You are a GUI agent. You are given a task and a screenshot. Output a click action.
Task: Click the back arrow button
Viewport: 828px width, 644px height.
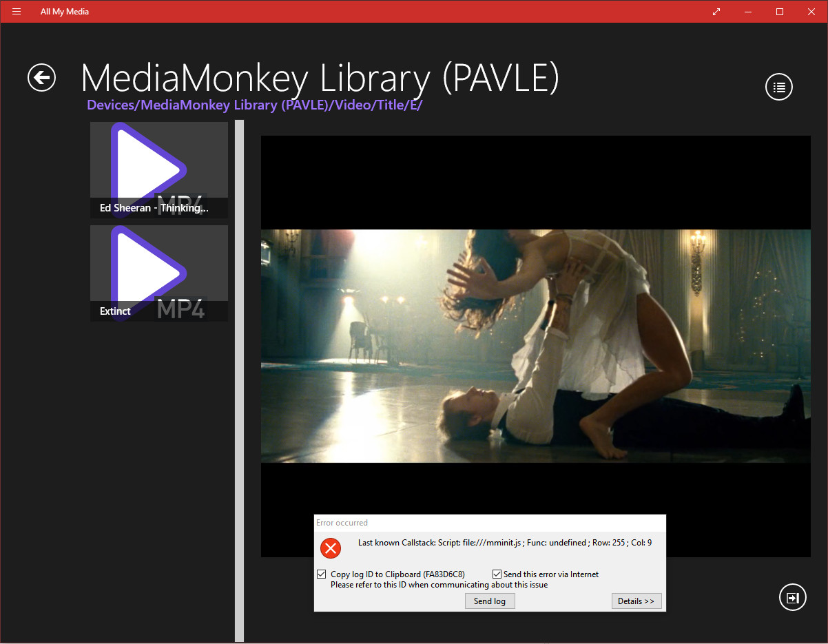(x=41, y=77)
